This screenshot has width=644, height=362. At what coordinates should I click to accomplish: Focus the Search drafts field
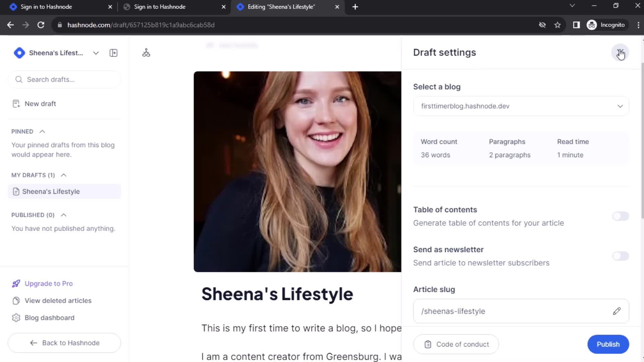(64, 79)
